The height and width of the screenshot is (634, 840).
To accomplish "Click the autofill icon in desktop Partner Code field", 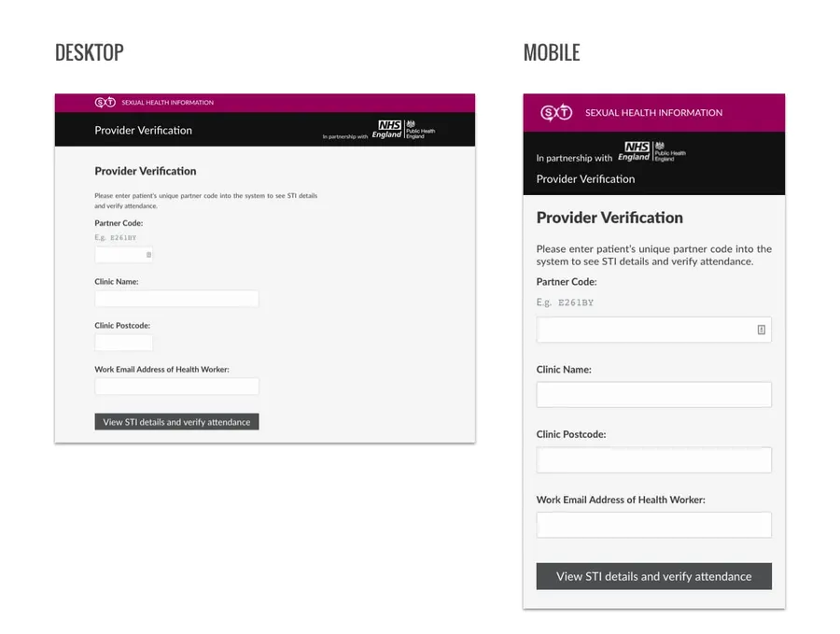I will coord(149,255).
